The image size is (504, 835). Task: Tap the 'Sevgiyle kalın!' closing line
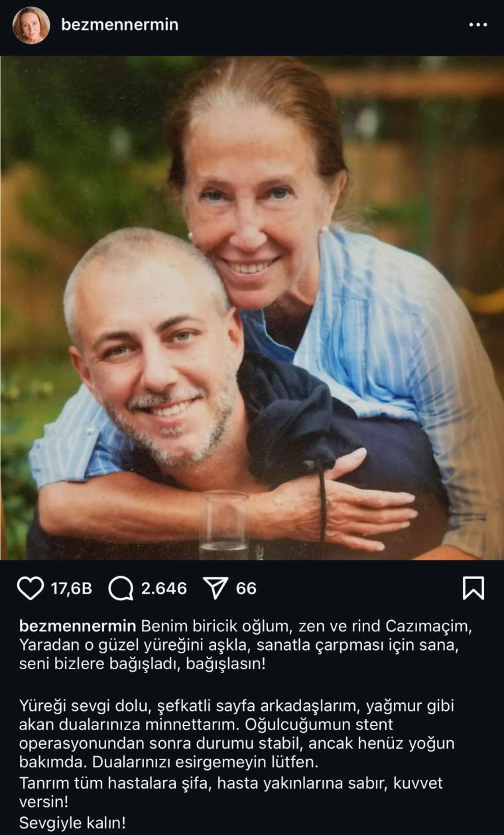click(x=72, y=824)
